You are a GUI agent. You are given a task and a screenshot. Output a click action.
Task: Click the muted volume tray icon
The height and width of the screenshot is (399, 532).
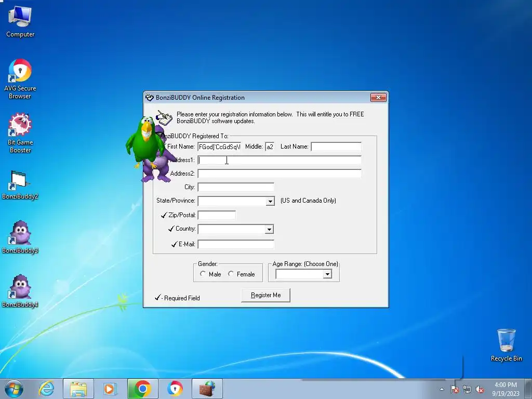tap(480, 389)
